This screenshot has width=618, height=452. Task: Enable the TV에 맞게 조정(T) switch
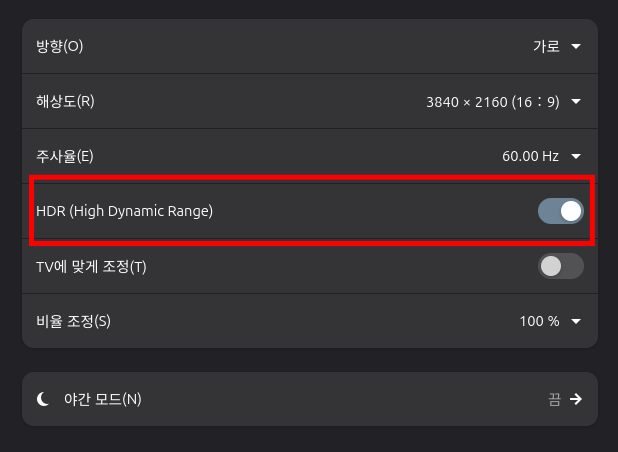click(x=560, y=266)
